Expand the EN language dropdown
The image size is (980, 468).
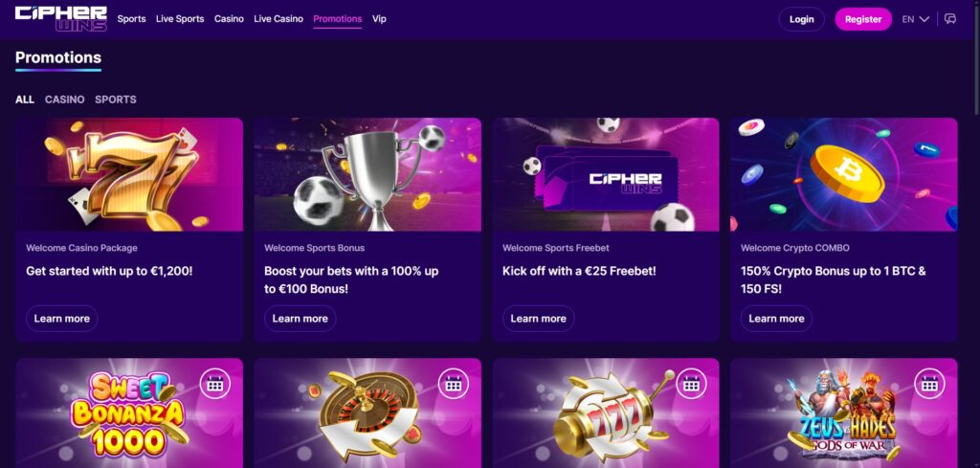point(916,19)
